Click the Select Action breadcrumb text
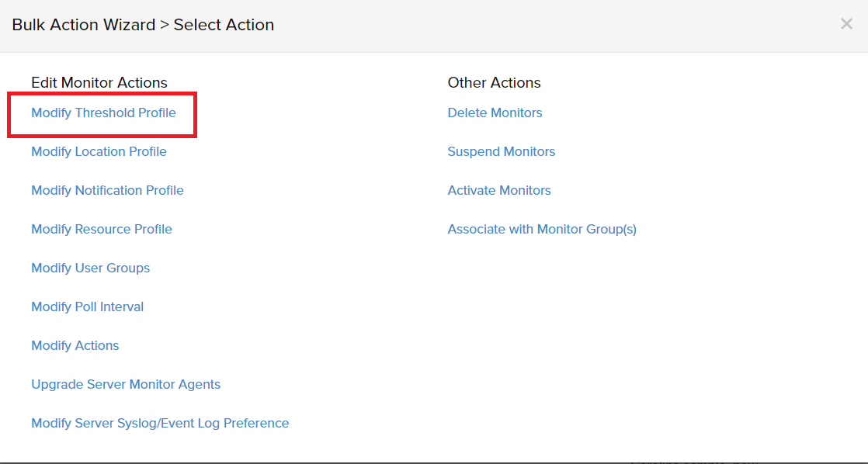The height and width of the screenshot is (464, 868). 224,25
